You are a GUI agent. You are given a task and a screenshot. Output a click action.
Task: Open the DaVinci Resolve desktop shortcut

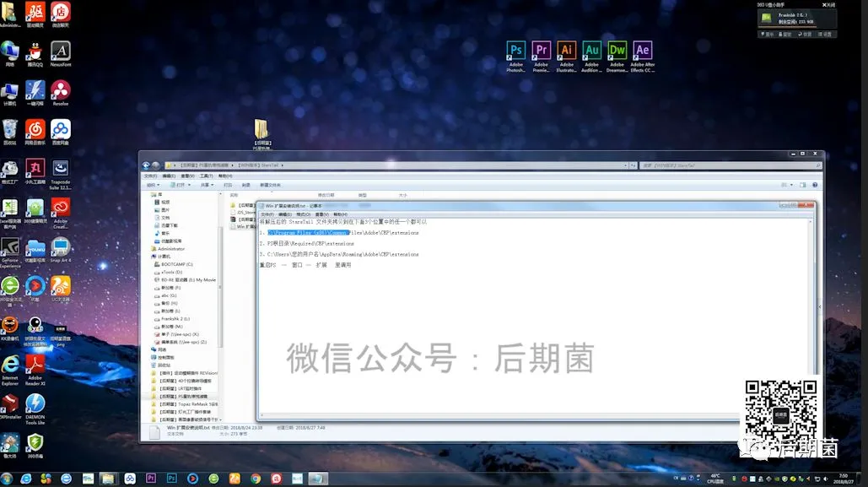coord(61,93)
